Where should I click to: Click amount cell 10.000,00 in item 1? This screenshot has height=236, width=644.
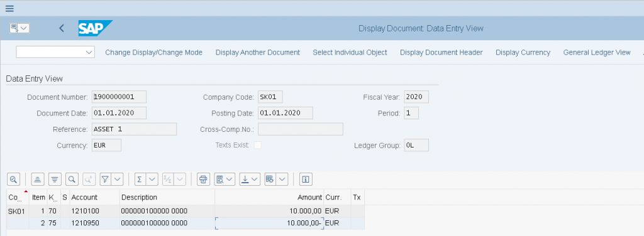coord(269,211)
